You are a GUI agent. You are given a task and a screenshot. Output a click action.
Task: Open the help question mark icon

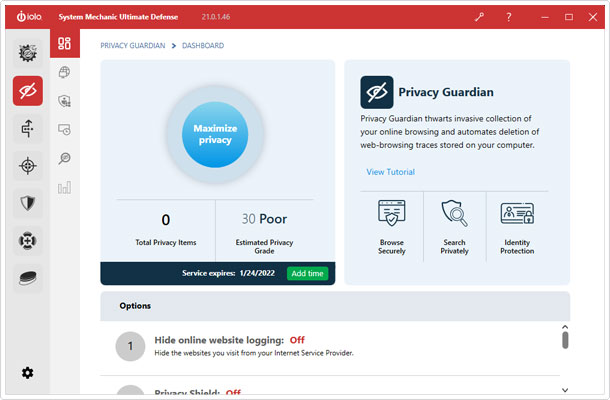[508, 17]
